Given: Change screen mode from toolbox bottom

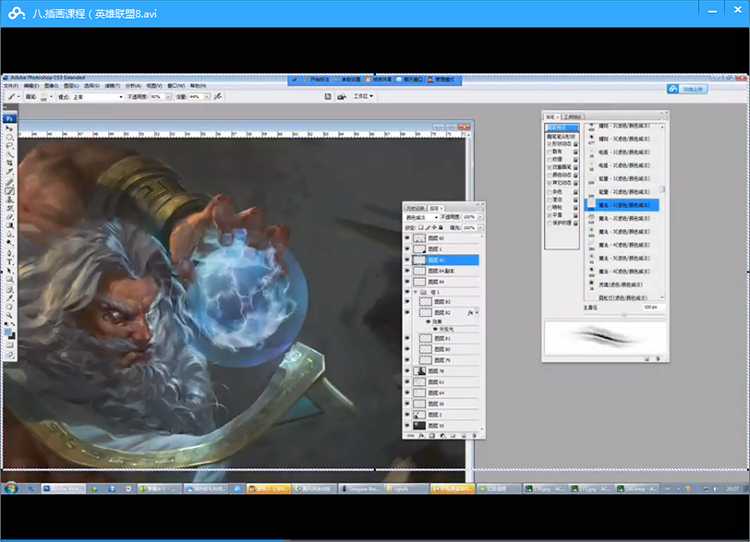Looking at the screenshot, I should (x=9, y=354).
